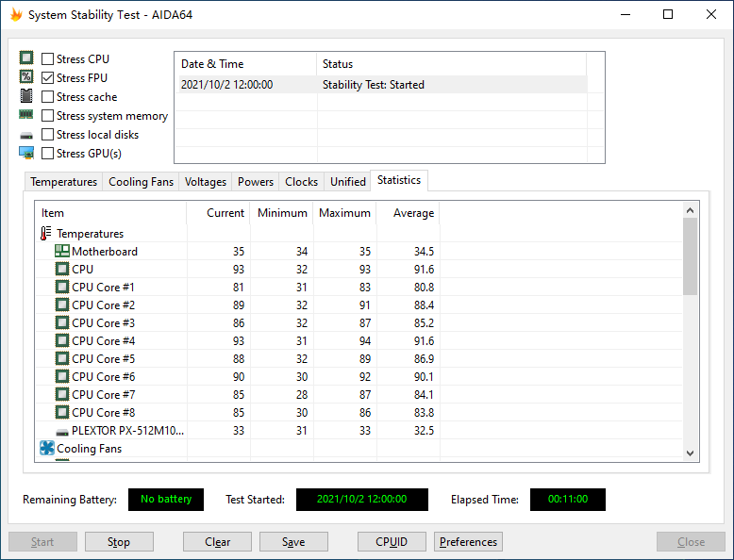Enable the Stress CPU checkbox
This screenshot has width=734, height=560.
47,59
